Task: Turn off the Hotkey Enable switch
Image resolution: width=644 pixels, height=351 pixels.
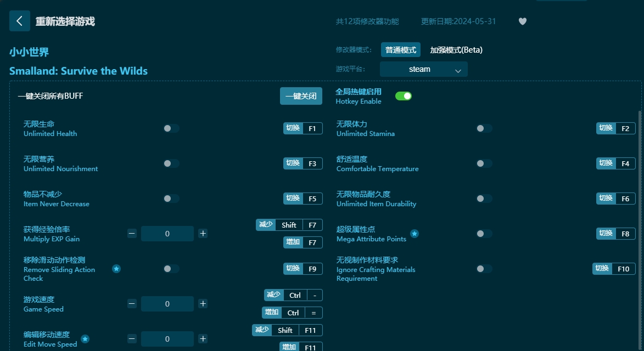Action: 404,96
